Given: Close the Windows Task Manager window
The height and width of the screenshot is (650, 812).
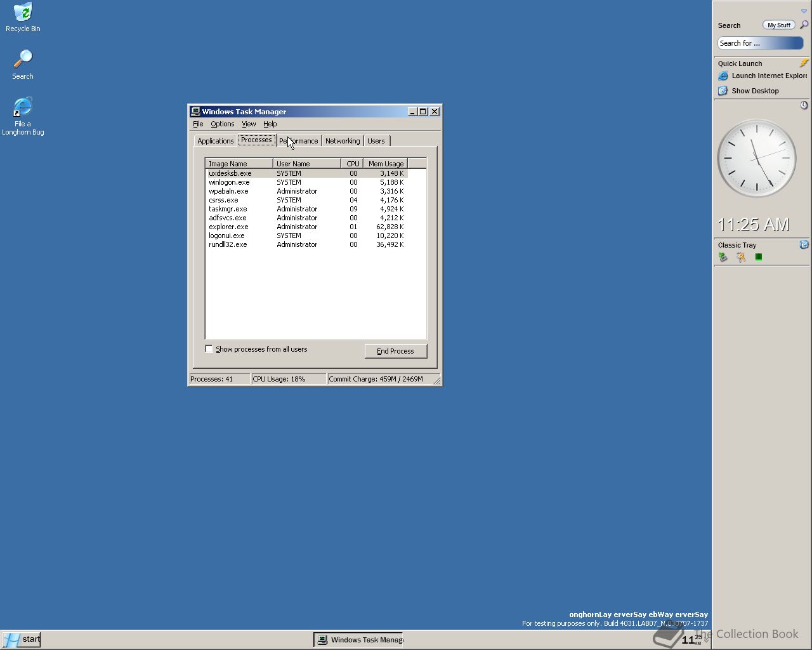Looking at the screenshot, I should [x=435, y=111].
